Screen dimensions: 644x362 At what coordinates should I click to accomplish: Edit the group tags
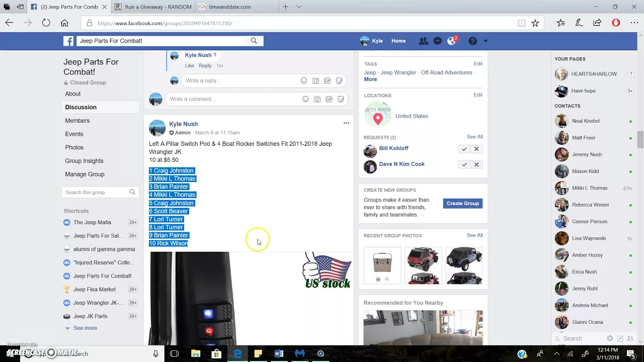(478, 64)
